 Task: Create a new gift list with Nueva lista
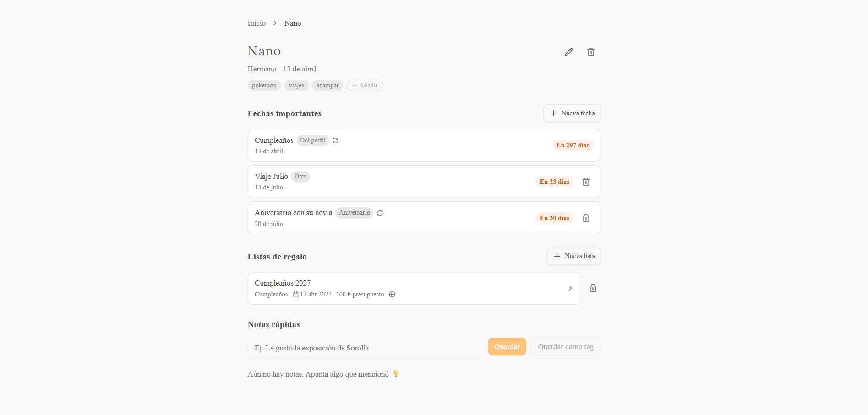pyautogui.click(x=573, y=256)
